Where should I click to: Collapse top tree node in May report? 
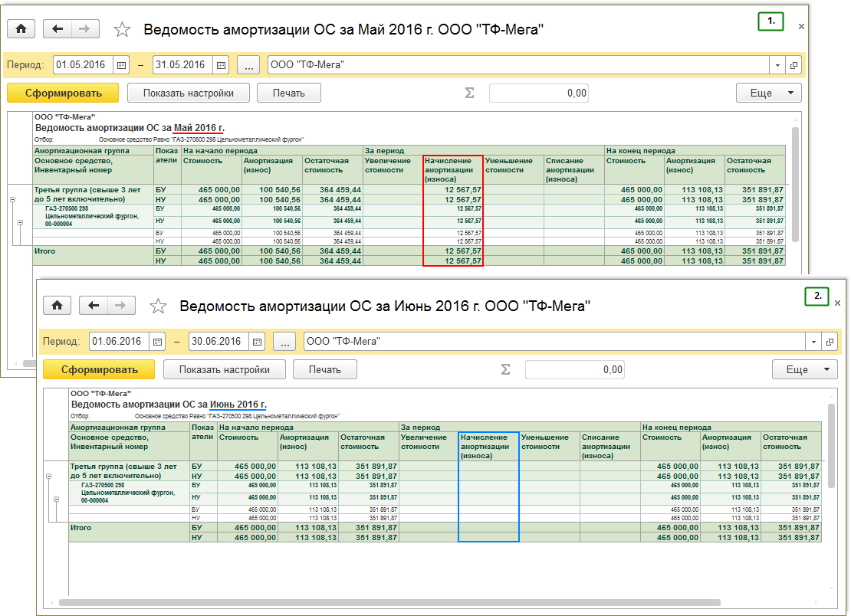(13, 199)
